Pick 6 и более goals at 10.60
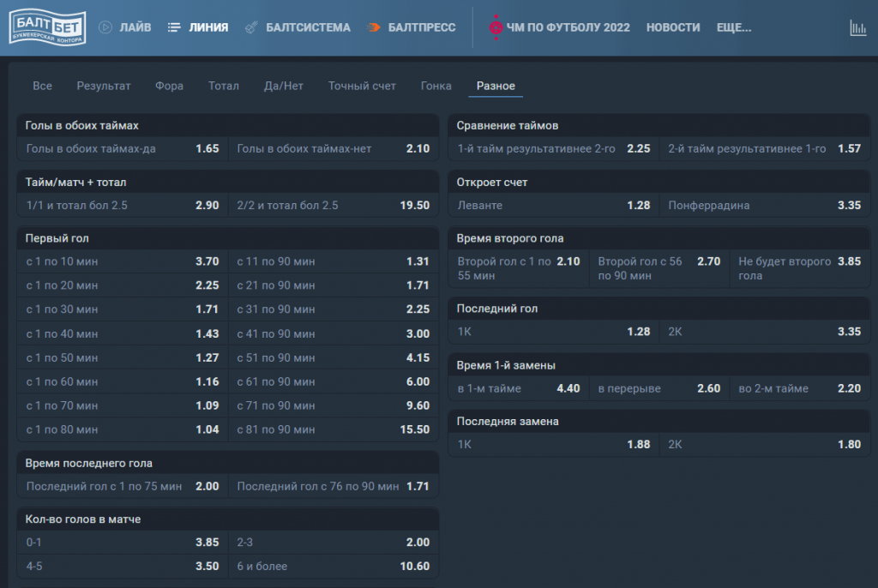 333,567
